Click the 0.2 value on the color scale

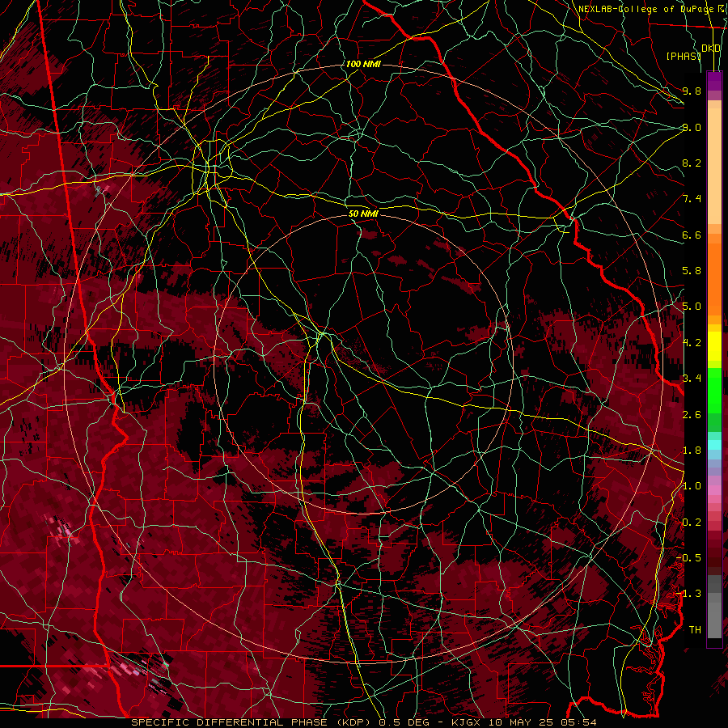click(692, 523)
